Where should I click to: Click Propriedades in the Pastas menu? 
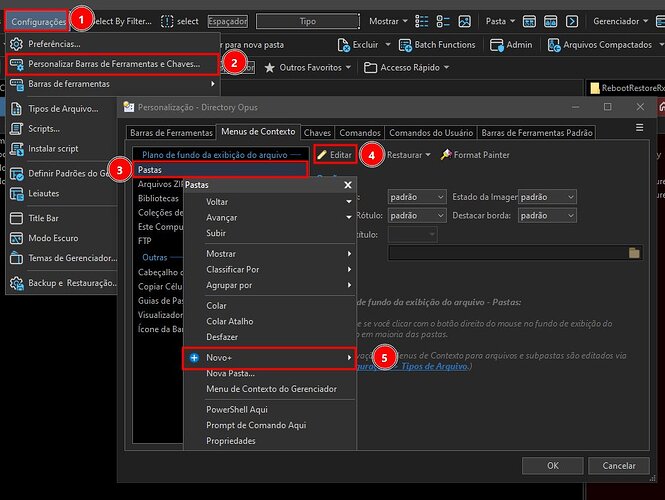(x=231, y=441)
